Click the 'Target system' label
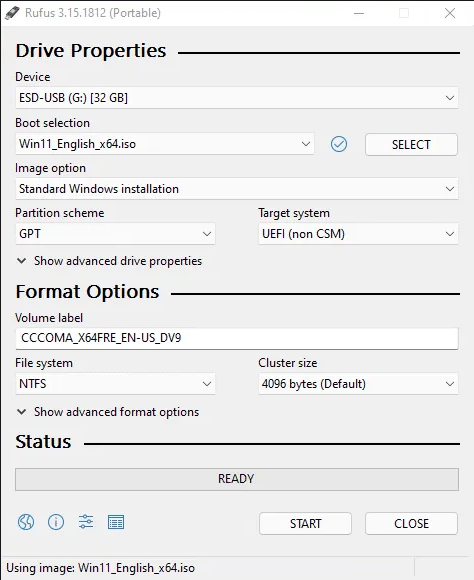This screenshot has width=474, height=580. (x=294, y=213)
